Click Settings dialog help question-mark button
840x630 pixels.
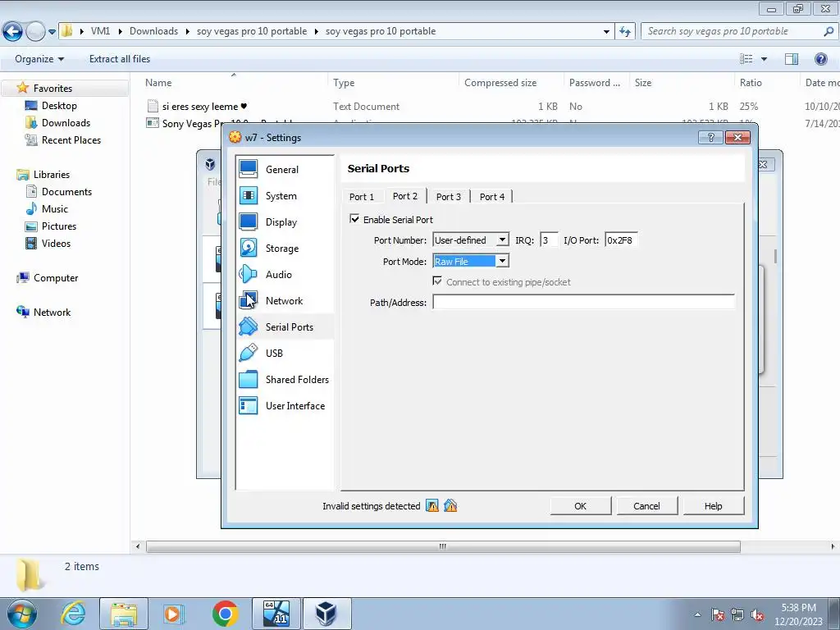(x=710, y=138)
